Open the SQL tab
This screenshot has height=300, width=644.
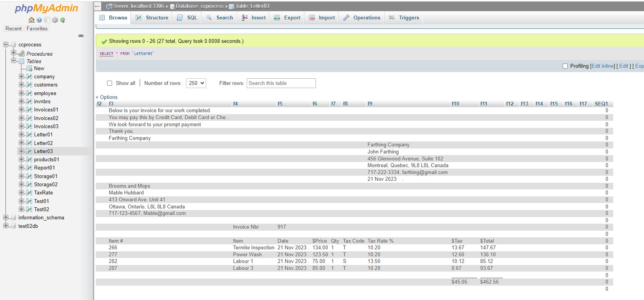point(187,18)
